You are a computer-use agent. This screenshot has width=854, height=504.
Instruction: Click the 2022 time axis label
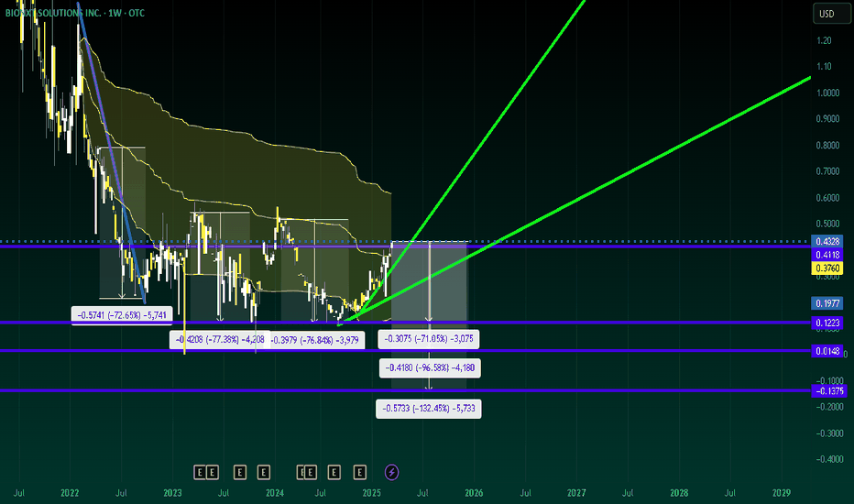(x=70, y=493)
